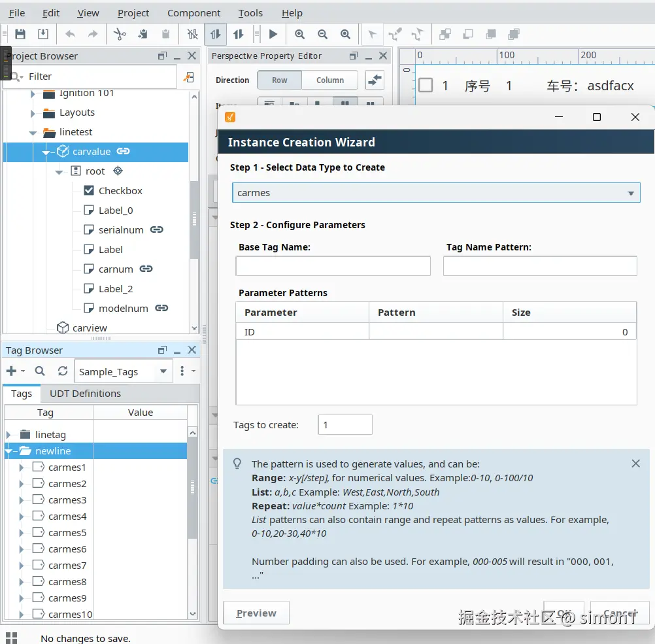Collapse the linetest folder
655x644 pixels.
tap(33, 133)
